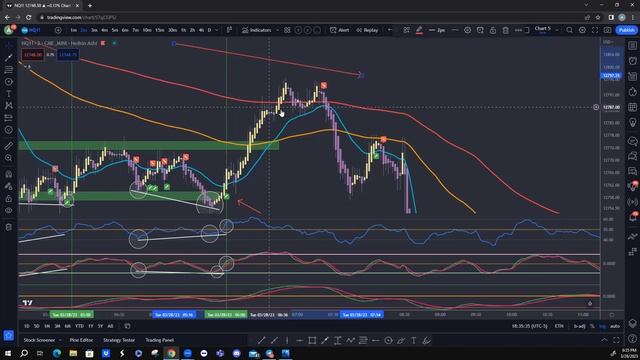Lock the selected drawing

[493, 30]
